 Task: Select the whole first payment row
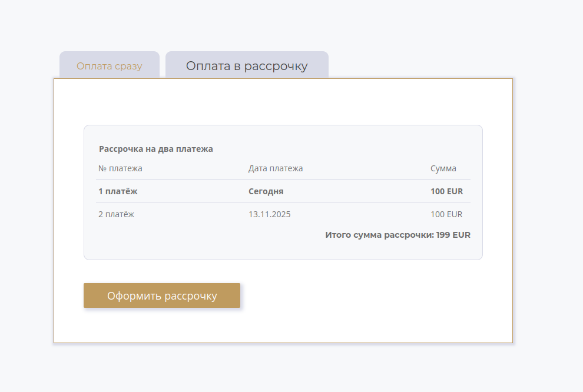click(353, 191)
